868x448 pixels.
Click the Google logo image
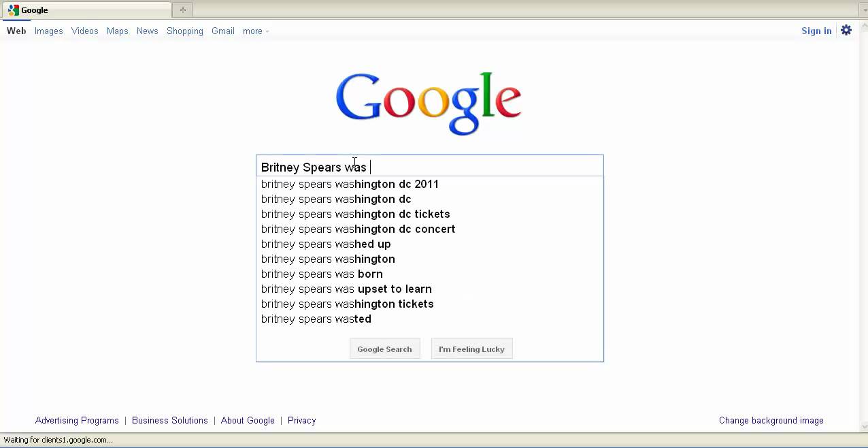point(429,103)
